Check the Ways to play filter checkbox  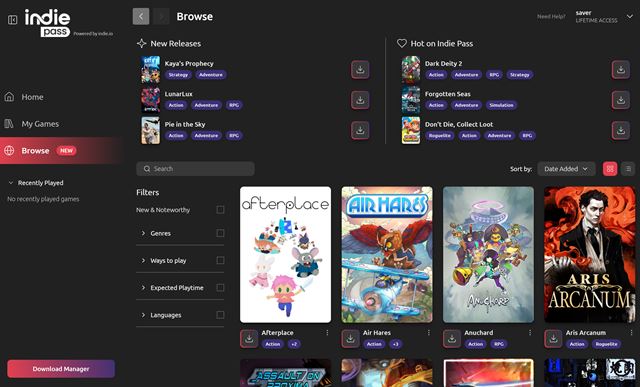coord(220,260)
